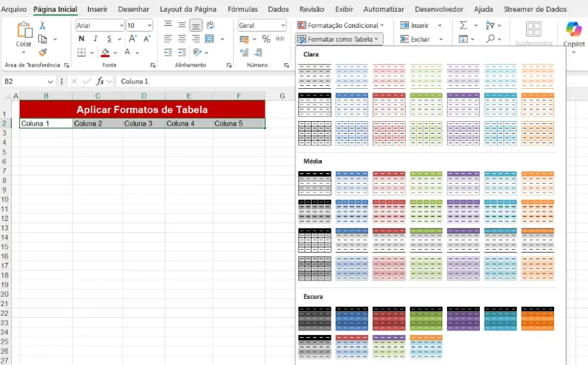Viewport: 588px width, 365px height.
Task: Choose the orange header style in Média first row
Action: [537, 184]
